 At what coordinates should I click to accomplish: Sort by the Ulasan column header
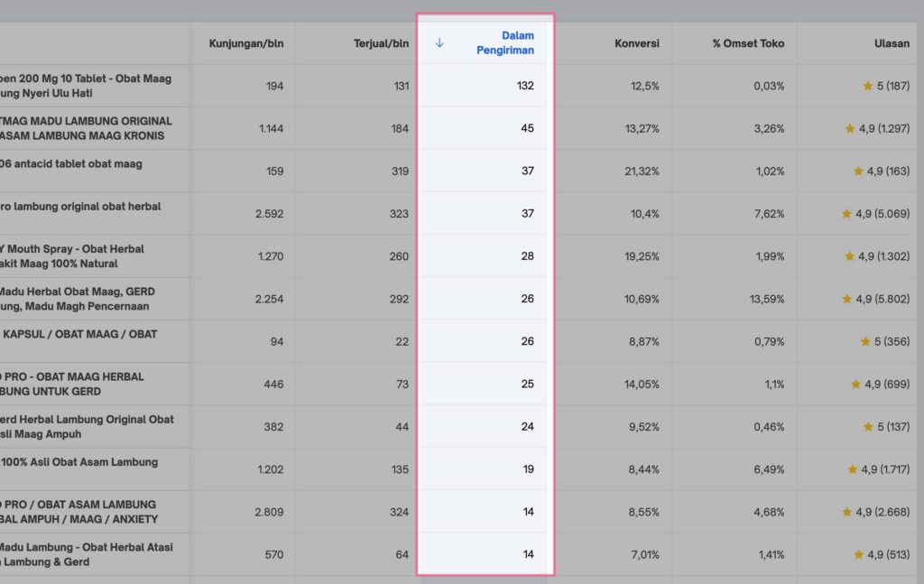892,43
